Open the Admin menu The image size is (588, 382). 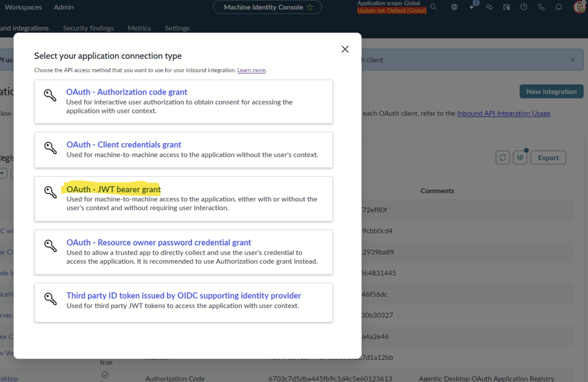(x=63, y=7)
